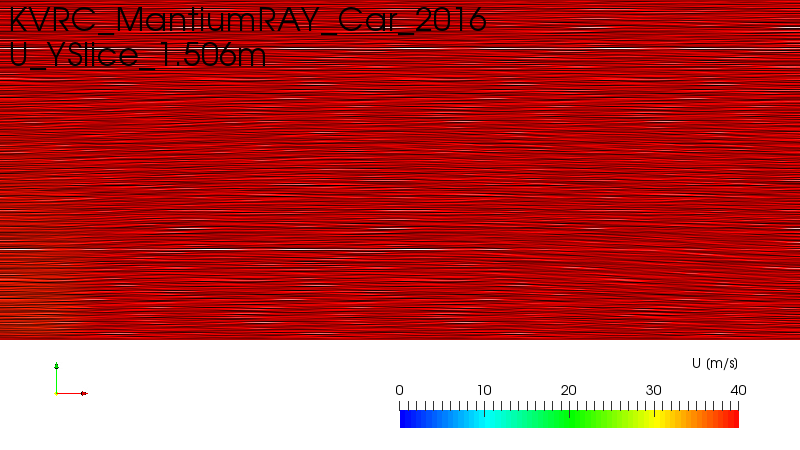800x450 pixels.
Task: Click the legend label 10
Action: click(484, 390)
